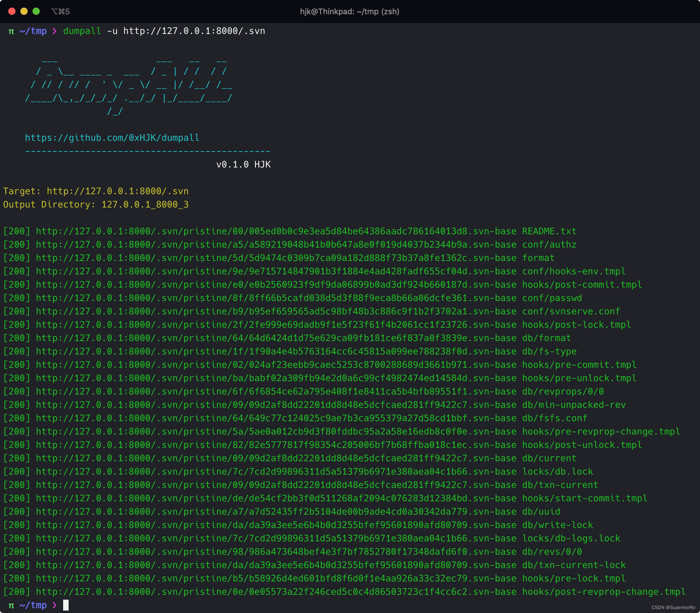Image resolution: width=700 pixels, height=613 pixels.
Task: Click the green fullscreen window button
Action: [x=36, y=11]
